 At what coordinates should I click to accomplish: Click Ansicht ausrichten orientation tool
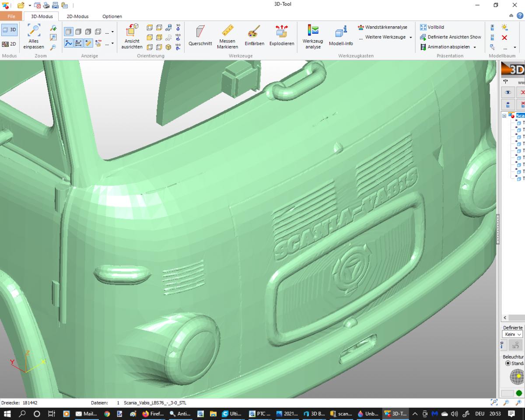tap(132, 37)
